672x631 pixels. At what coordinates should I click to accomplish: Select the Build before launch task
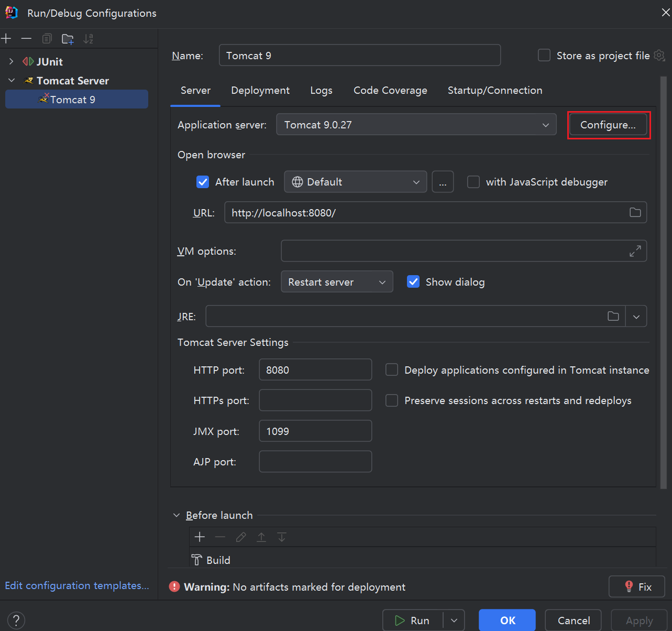[x=423, y=560]
